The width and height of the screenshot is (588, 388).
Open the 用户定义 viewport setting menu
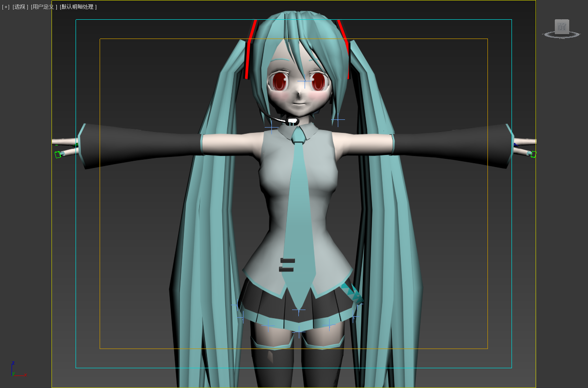(x=43, y=7)
